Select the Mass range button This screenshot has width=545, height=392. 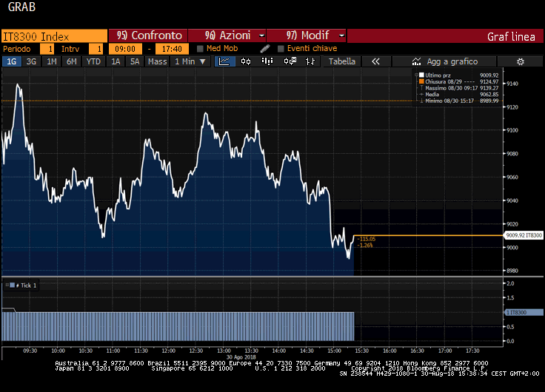(x=157, y=61)
